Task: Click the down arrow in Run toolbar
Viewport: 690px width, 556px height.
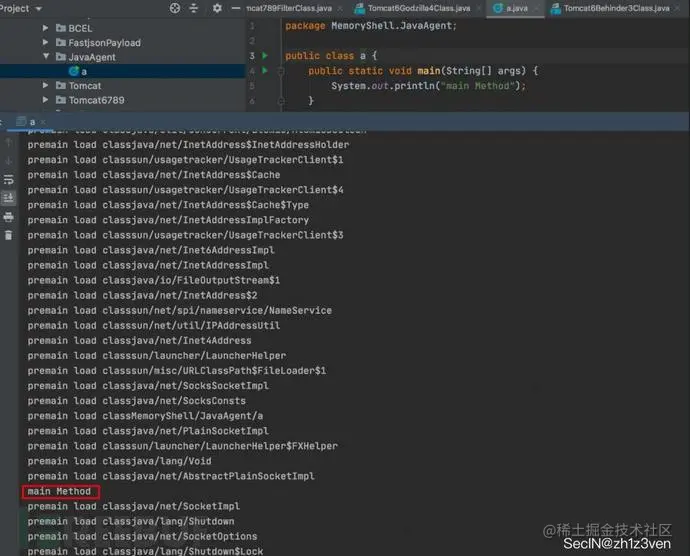Action: pyautogui.click(x=9, y=161)
